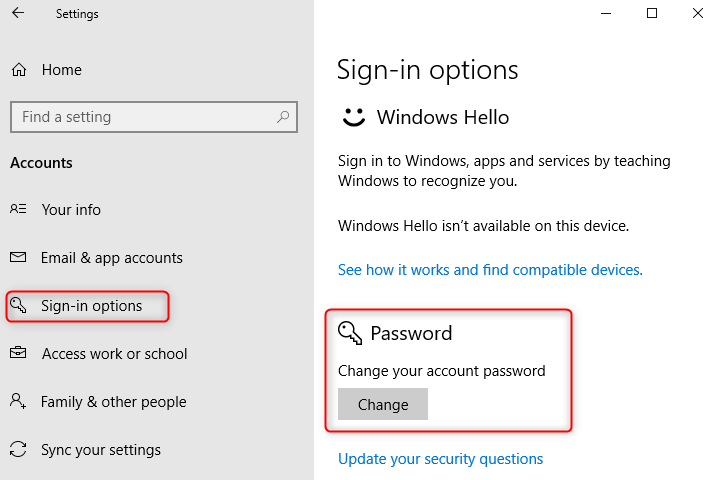Click the Accounts section header
Screen dimensions: 710x480
[x=41, y=163]
